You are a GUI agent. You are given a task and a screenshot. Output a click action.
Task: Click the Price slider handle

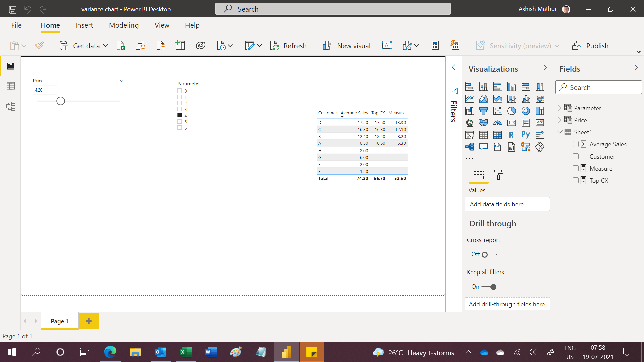coord(61,101)
